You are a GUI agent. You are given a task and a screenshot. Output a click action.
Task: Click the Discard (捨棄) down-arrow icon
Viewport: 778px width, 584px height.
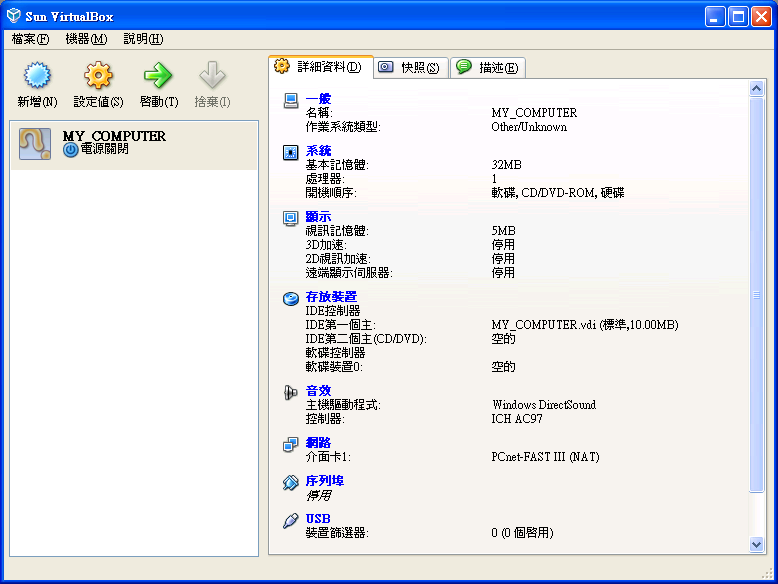212,75
